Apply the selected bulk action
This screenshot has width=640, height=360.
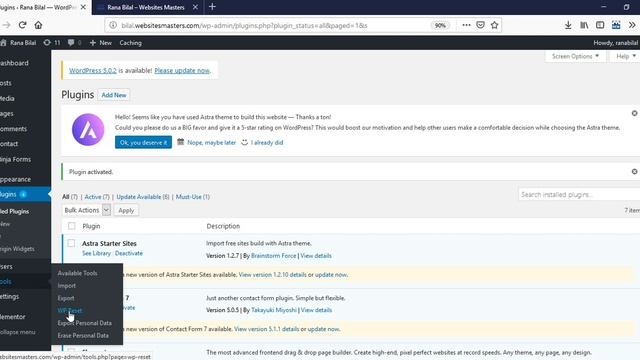pyautogui.click(x=126, y=210)
